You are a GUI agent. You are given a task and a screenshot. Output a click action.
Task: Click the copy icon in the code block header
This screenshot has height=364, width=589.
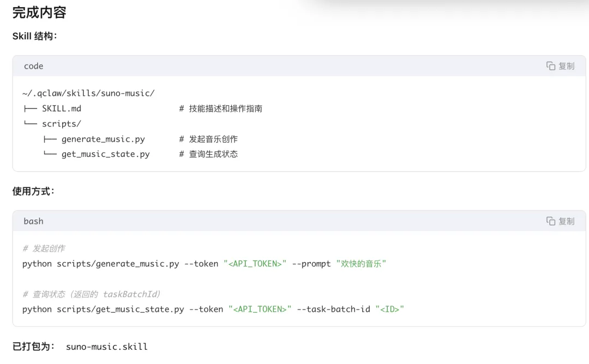click(x=551, y=66)
